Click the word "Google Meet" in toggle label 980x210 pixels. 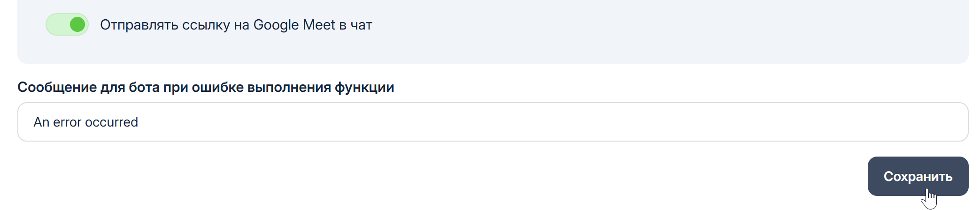pos(294,25)
